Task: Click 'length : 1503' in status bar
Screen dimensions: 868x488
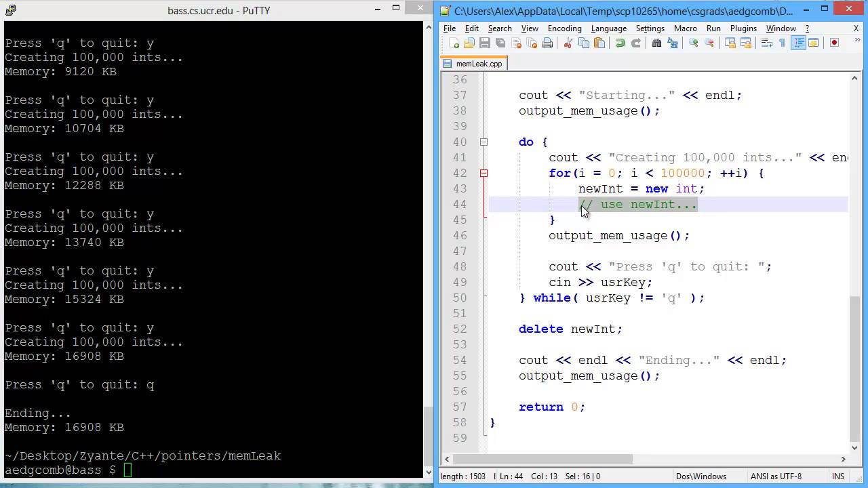Action: 463,476
